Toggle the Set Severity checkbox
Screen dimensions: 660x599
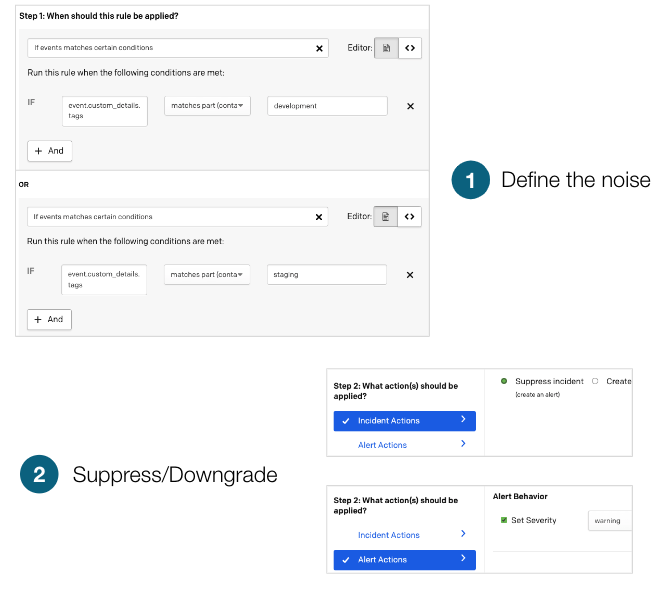coord(503,520)
